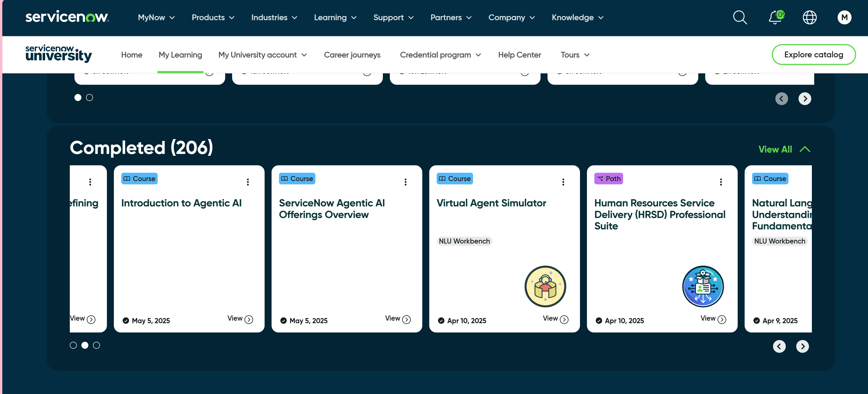The image size is (868, 394).
Task: Open options menu on Introduction to Agentic AI
Action: [x=248, y=182]
